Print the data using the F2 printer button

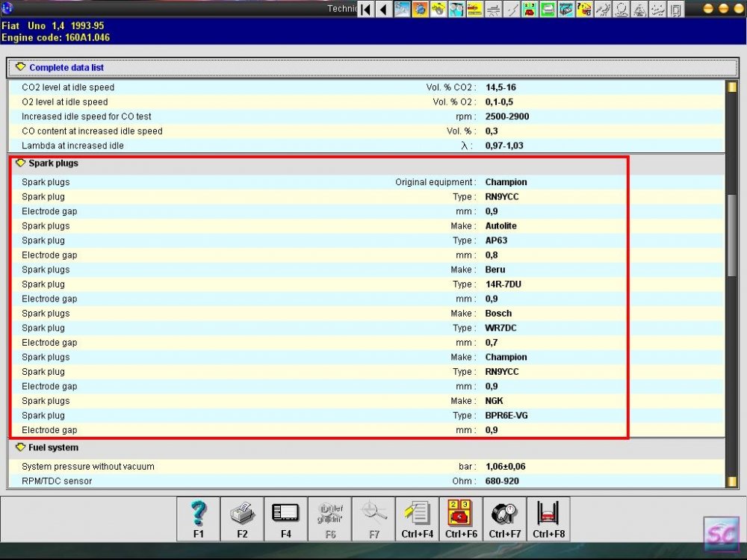(x=242, y=519)
